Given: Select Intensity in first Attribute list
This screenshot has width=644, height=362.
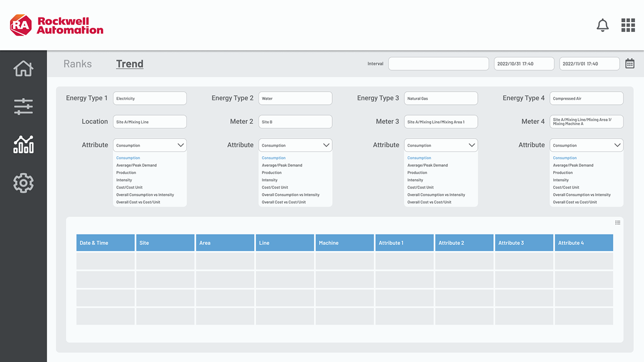Looking at the screenshot, I should click(x=124, y=180).
